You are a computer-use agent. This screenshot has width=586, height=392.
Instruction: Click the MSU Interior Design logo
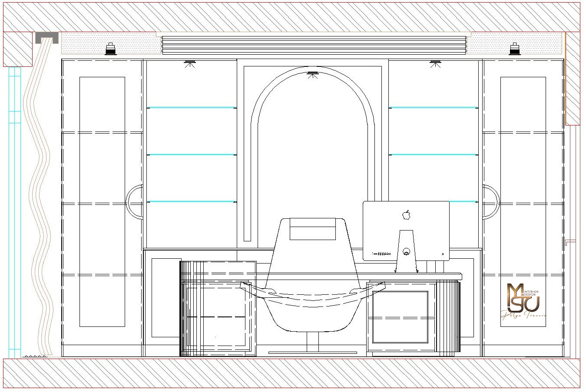[526, 301]
